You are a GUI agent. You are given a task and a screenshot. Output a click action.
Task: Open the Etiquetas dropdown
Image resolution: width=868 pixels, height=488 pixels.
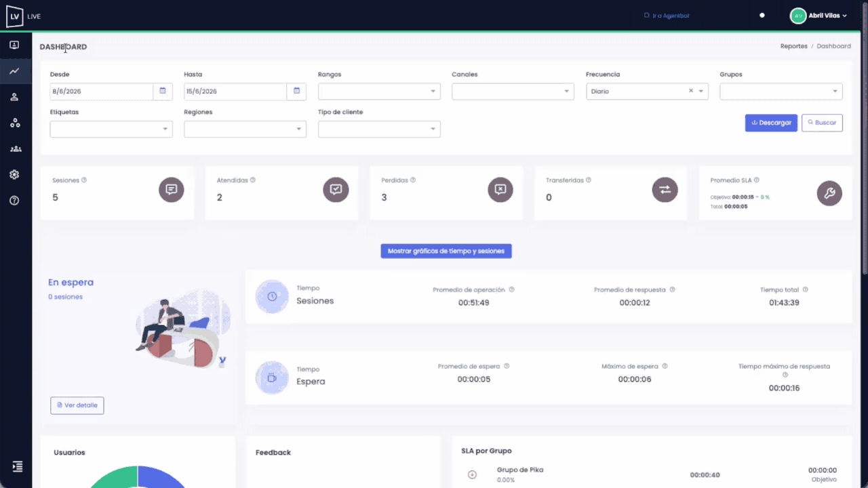click(x=111, y=129)
